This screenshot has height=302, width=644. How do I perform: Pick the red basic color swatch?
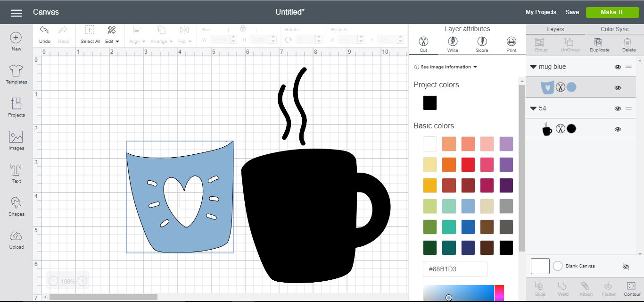click(x=468, y=164)
